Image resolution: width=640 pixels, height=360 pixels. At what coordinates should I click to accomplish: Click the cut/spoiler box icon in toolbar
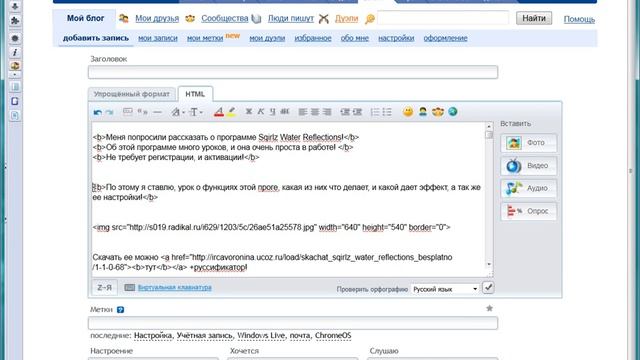point(128,111)
